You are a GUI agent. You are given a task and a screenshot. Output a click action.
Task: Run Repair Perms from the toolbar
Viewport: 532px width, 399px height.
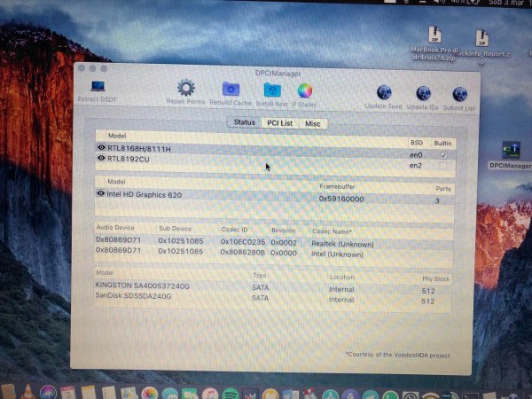pos(186,88)
